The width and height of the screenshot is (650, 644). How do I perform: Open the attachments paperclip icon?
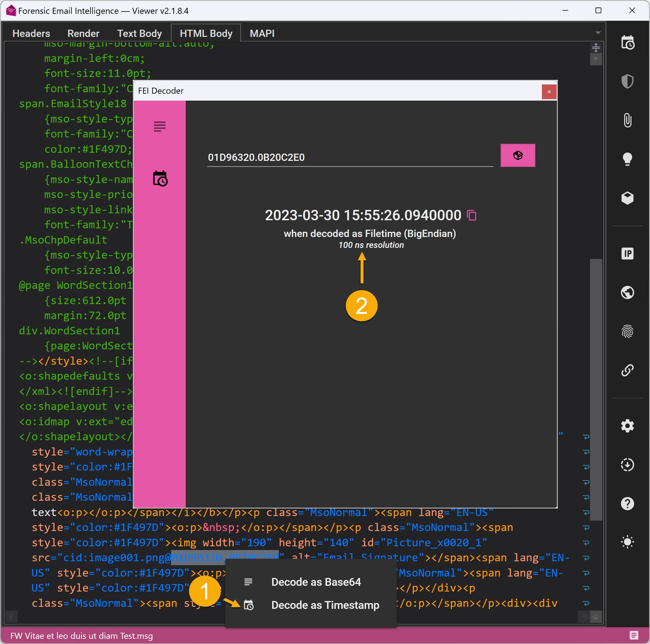pos(627,120)
